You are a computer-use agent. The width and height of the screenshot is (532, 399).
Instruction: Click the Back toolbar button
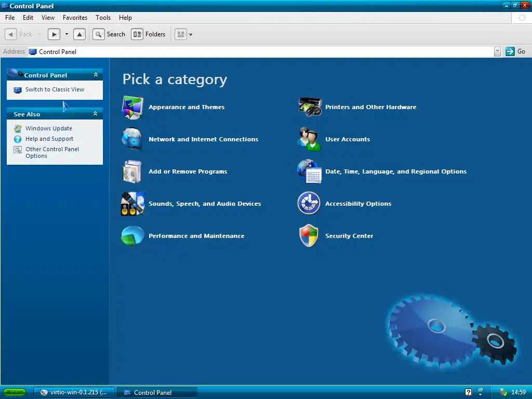tap(19, 34)
